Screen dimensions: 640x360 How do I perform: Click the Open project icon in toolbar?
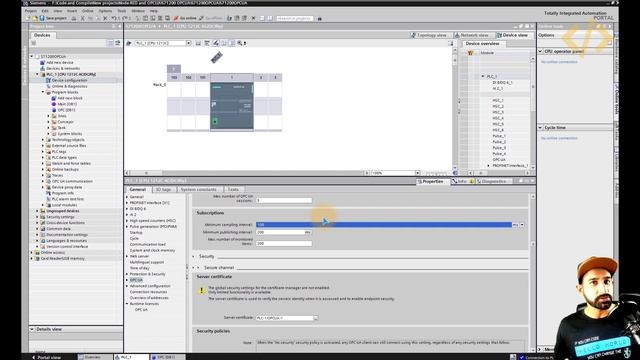(35, 18)
